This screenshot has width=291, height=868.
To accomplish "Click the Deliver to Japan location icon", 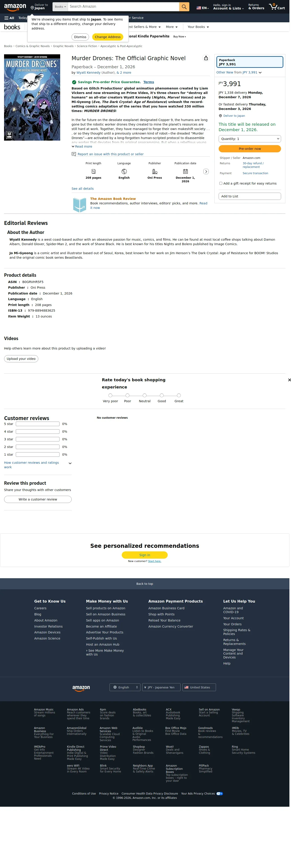I will pos(32,8).
